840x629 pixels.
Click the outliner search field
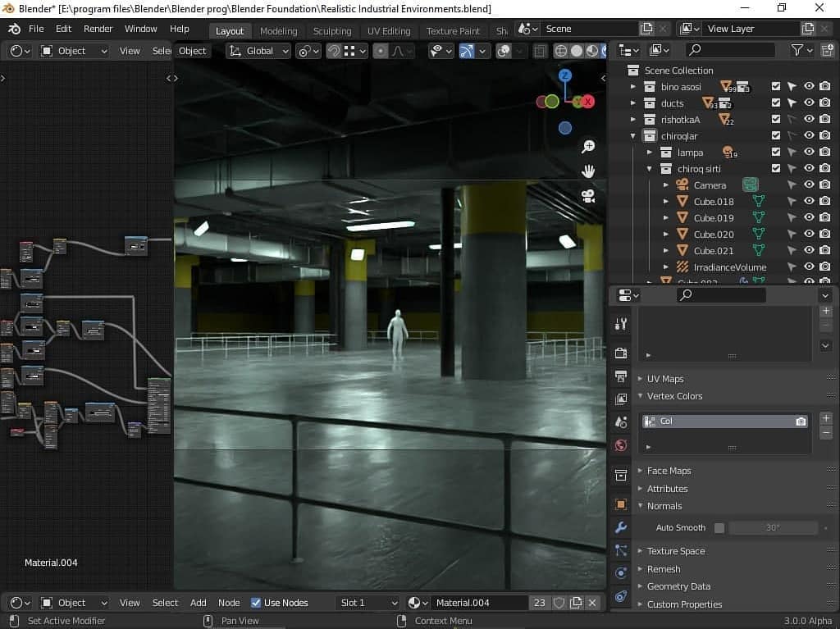(x=729, y=50)
